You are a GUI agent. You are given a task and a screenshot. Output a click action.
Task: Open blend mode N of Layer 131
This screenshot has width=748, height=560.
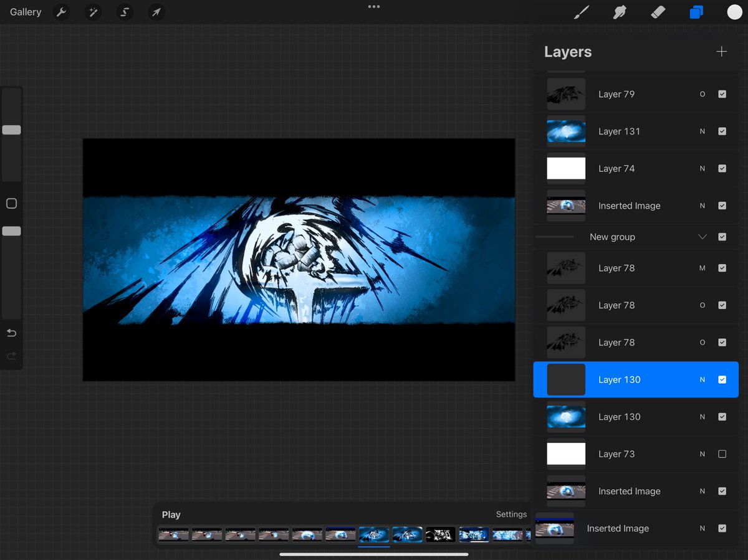pyautogui.click(x=702, y=131)
